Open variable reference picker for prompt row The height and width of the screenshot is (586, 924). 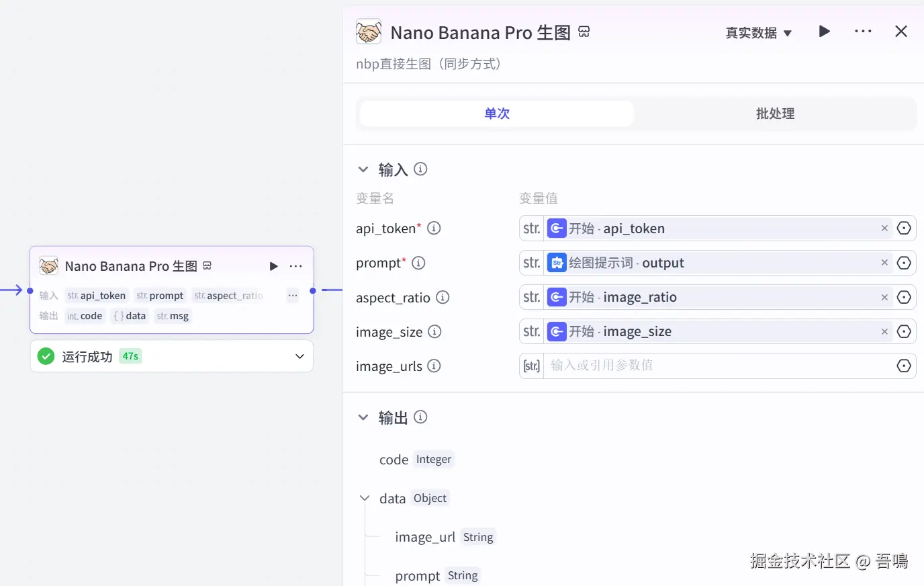click(905, 263)
